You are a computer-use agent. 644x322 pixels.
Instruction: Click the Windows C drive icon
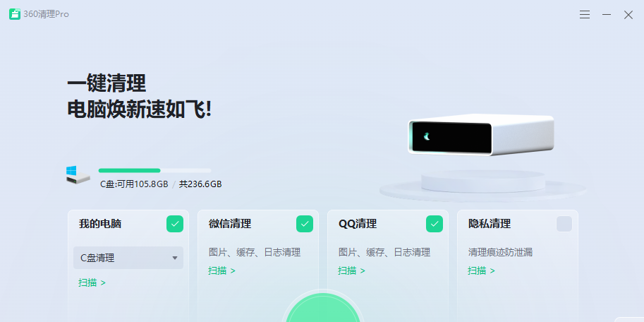point(77,175)
